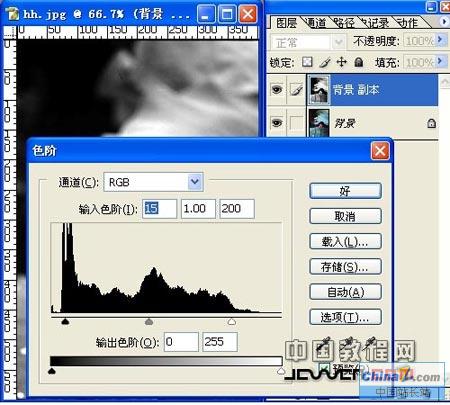Click the 好 button to confirm Levels
This screenshot has height=405, width=450.
345,191
